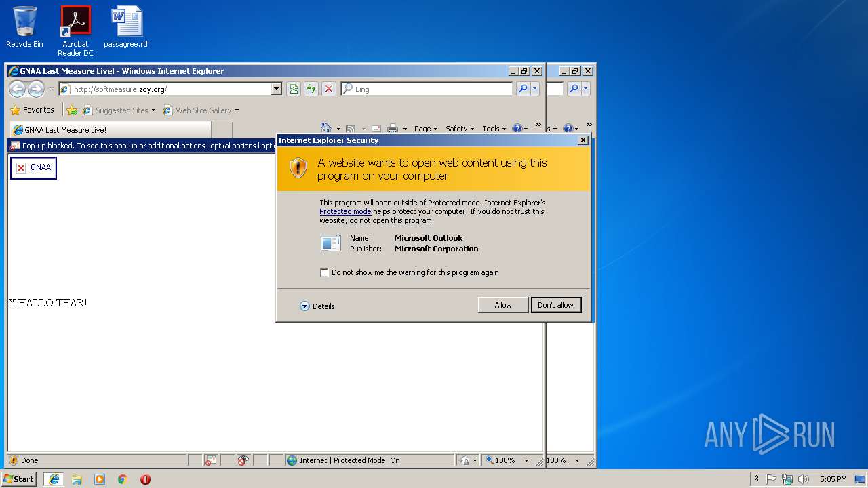The height and width of the screenshot is (488, 868).
Task: Open Windows Media Player from taskbar
Action: (x=100, y=479)
